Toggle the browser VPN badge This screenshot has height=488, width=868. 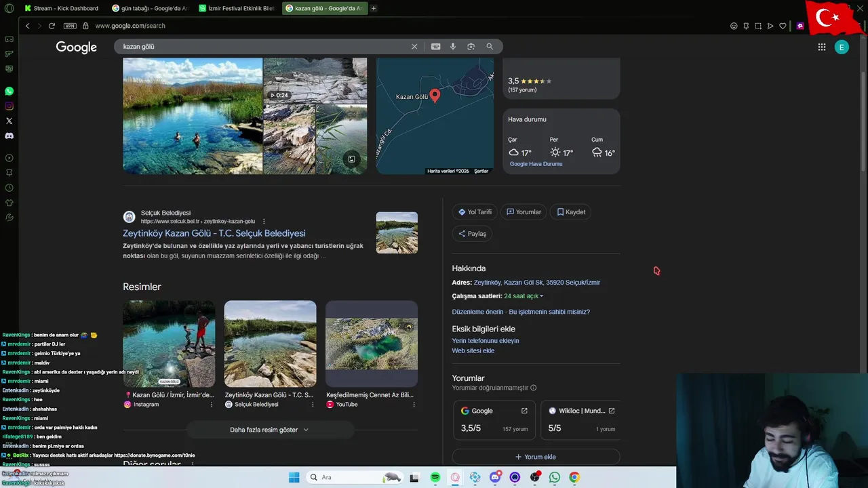(x=70, y=26)
